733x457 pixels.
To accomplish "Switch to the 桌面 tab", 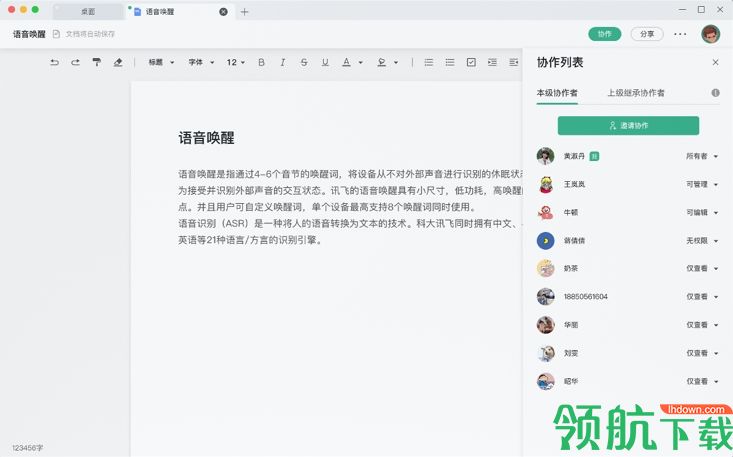I will point(88,12).
